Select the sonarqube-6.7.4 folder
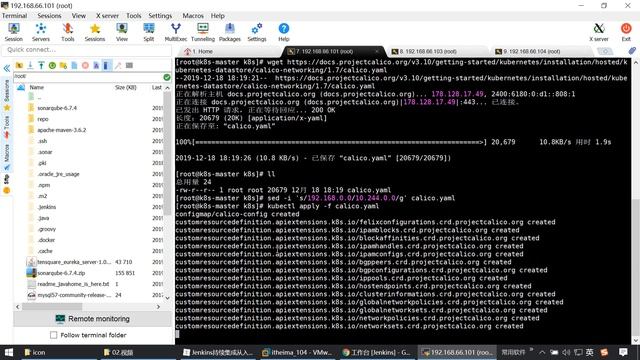This screenshot has width=640, height=360. point(57,108)
